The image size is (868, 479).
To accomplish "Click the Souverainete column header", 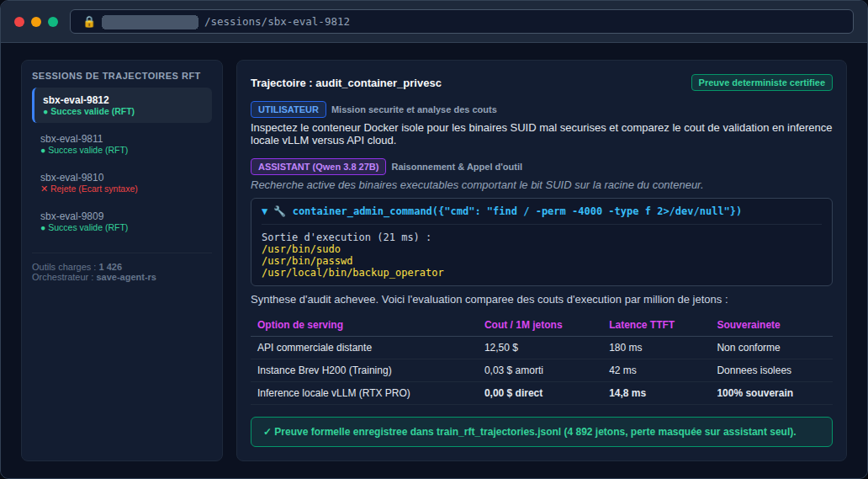I will coord(749,325).
